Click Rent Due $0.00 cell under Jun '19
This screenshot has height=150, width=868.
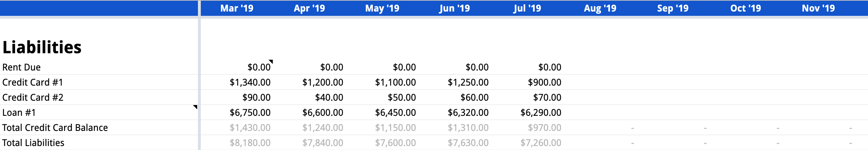point(477,67)
